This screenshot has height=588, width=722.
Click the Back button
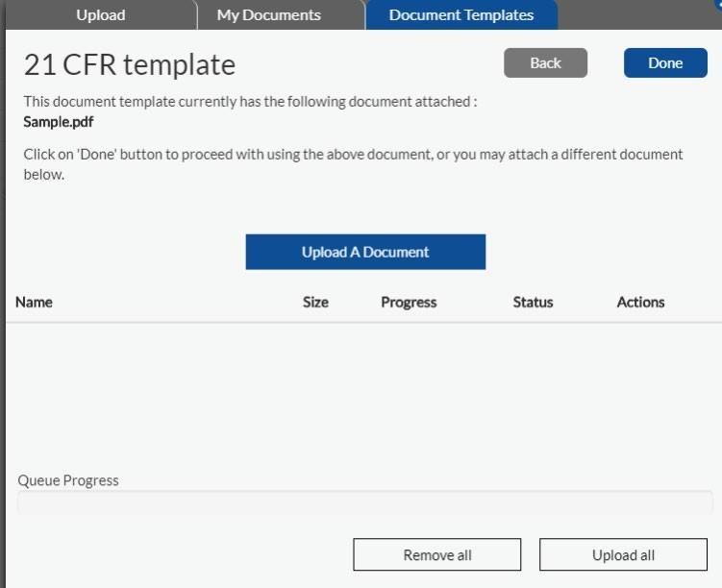pos(545,63)
